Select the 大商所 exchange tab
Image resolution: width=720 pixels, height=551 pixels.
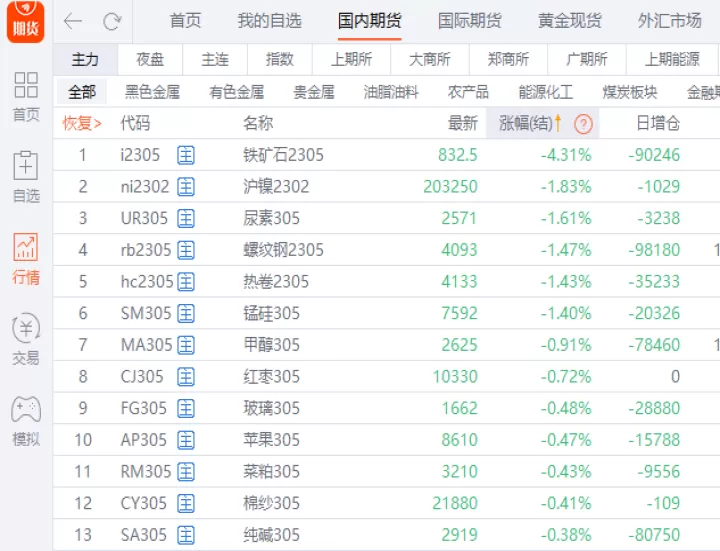point(430,59)
